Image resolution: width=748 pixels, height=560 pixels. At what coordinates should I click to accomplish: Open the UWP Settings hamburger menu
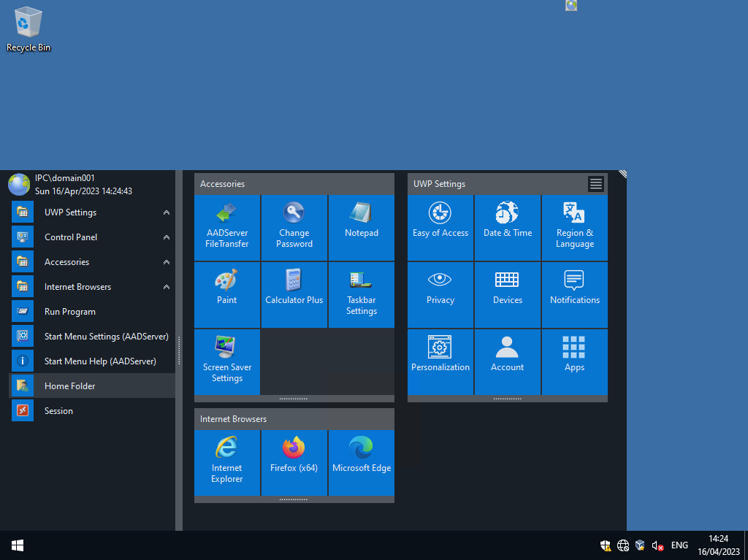[x=596, y=184]
